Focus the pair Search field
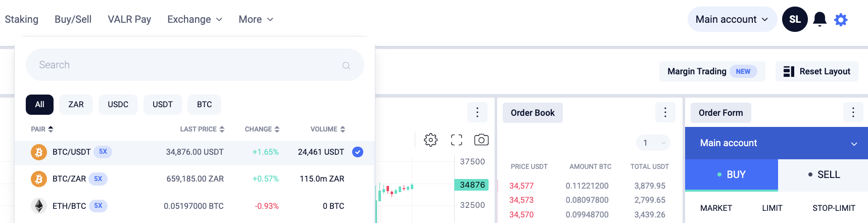This screenshot has width=868, height=223. 195,65
